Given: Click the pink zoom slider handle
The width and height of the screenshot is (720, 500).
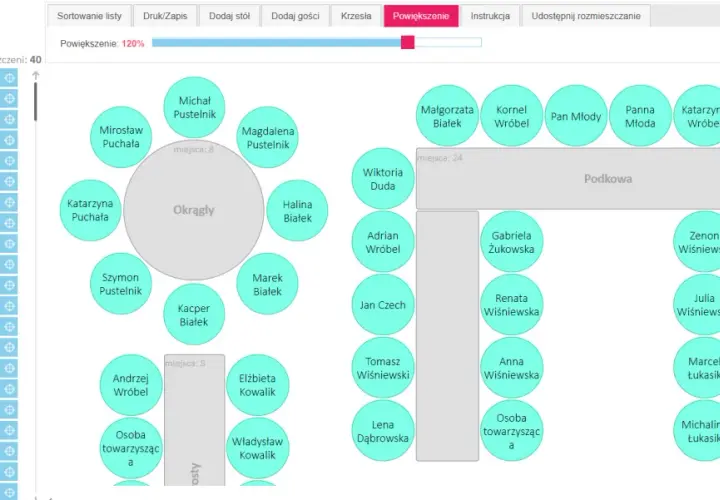Looking at the screenshot, I should coord(407,42).
